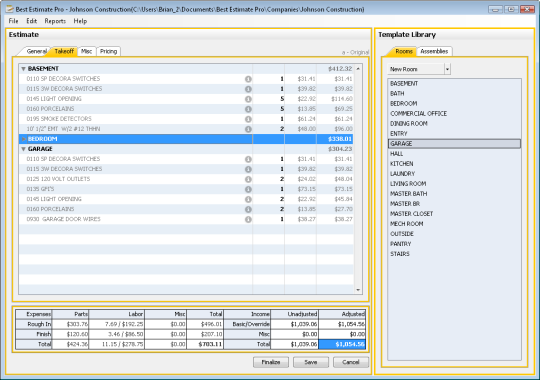The image size is (540, 380).
Task: Open the Edit menu
Action: click(32, 21)
